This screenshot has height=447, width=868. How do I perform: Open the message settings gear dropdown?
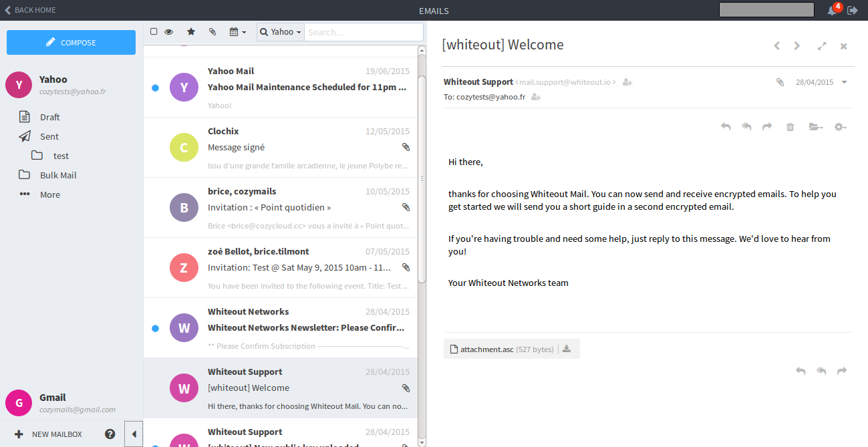click(x=841, y=126)
